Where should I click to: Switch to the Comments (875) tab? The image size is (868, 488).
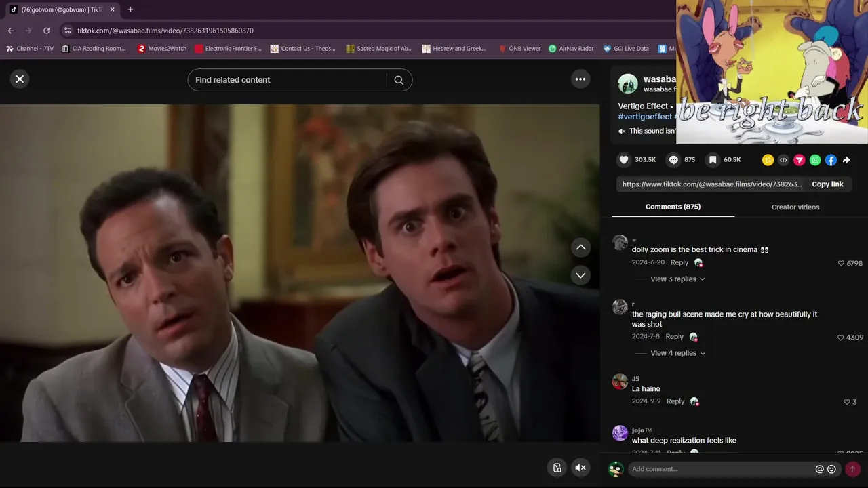(x=673, y=207)
